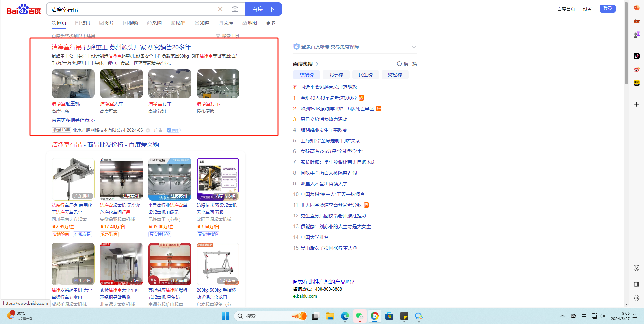This screenshot has height=324, width=644.
Task: Open the 百度首页 link
Action: point(566,9)
